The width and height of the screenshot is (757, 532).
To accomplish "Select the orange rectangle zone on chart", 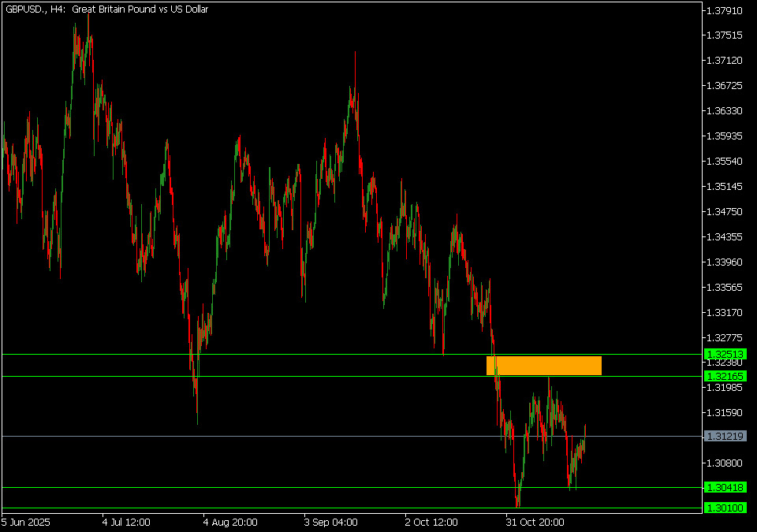I will click(544, 366).
